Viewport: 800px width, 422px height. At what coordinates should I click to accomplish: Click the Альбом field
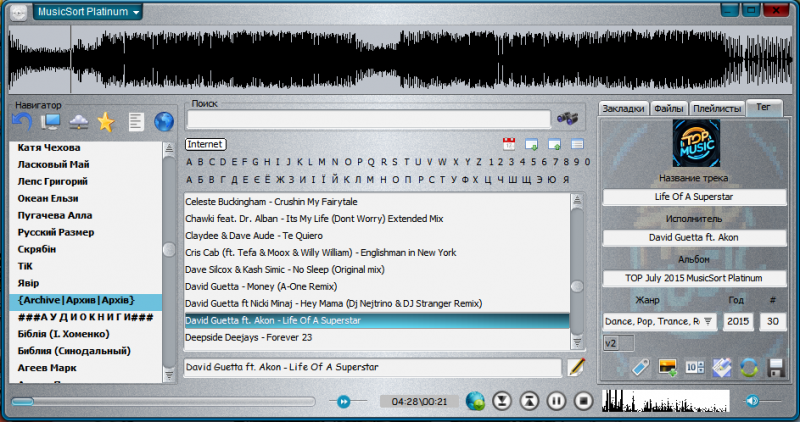point(694,278)
